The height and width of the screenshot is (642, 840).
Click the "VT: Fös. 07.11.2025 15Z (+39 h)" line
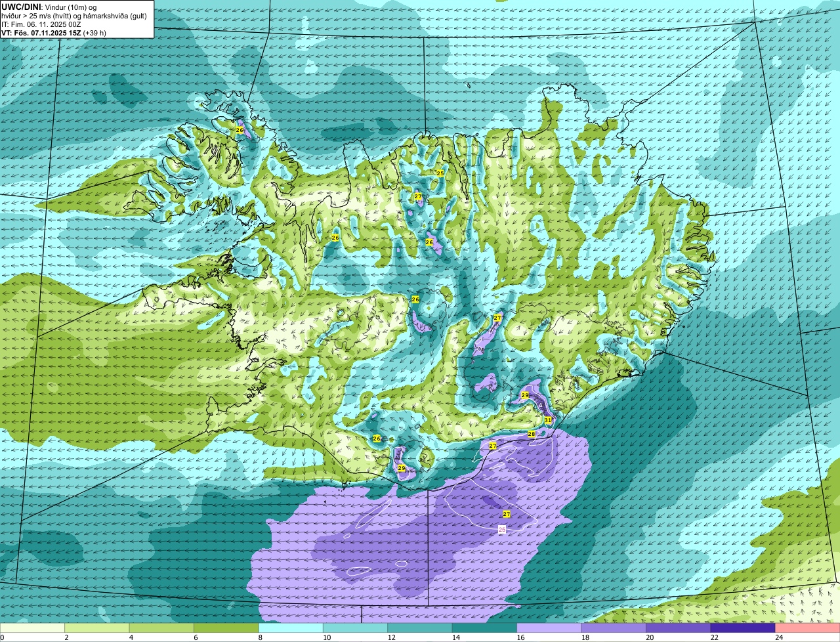point(53,33)
